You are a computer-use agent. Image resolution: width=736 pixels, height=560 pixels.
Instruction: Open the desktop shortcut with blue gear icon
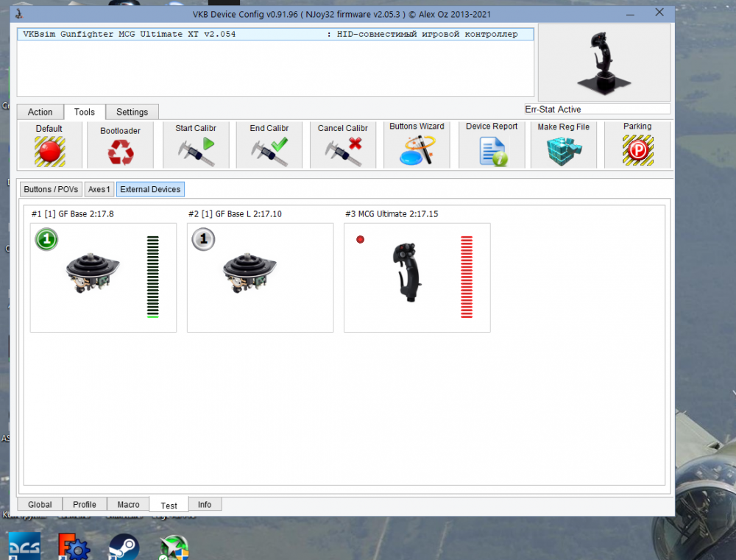(x=74, y=547)
